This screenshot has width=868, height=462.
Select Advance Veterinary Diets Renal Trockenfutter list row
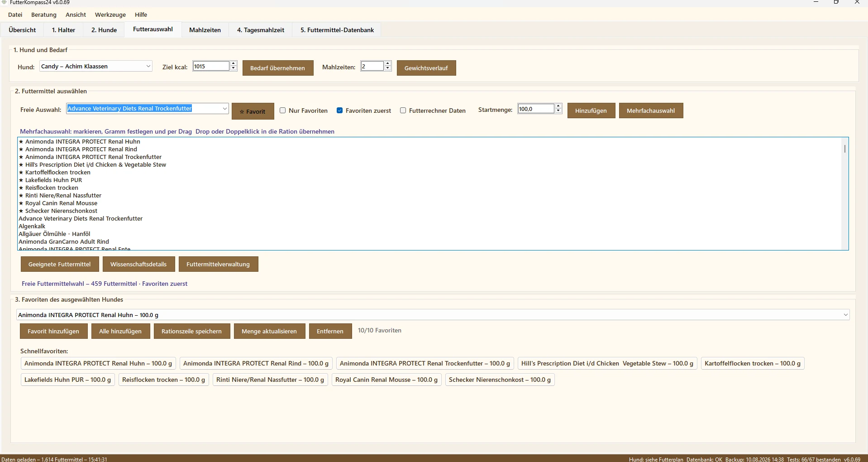[x=429, y=219]
